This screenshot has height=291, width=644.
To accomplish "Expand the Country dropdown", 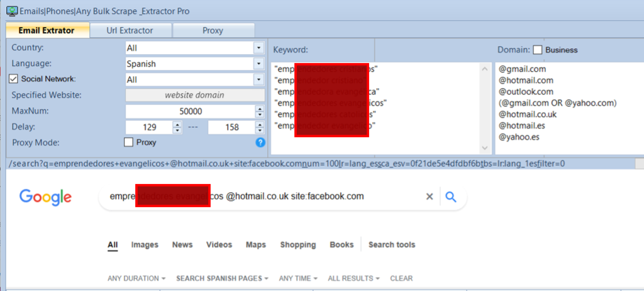I will 258,48.
